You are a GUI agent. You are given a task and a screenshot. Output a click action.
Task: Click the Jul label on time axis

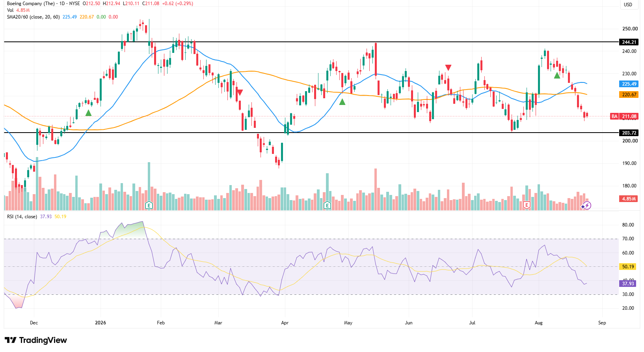point(472,323)
